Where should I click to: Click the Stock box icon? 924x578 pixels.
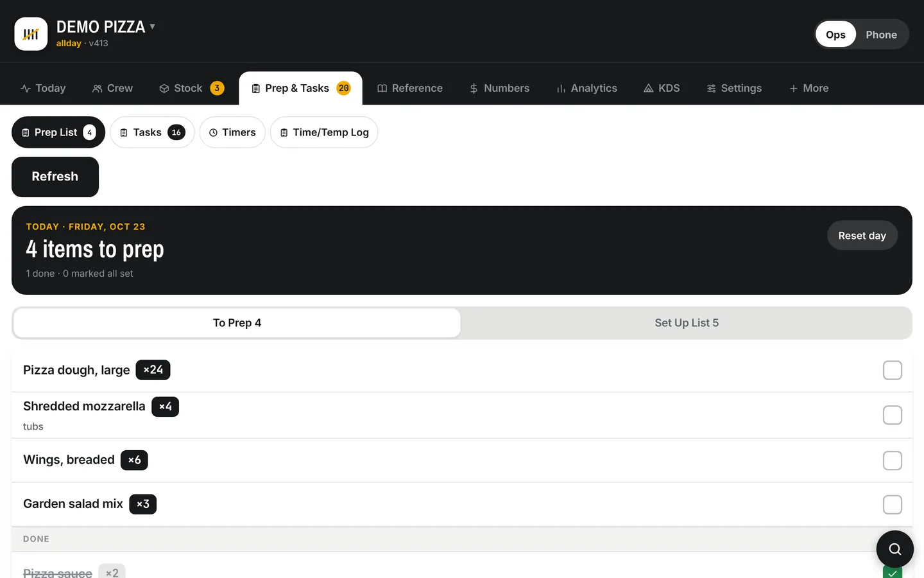pyautogui.click(x=164, y=89)
